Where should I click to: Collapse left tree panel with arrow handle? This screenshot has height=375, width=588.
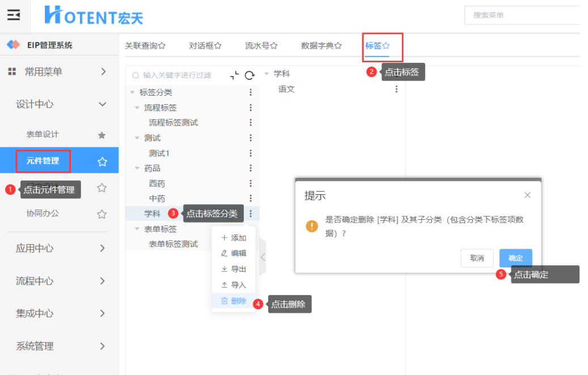coord(263,257)
